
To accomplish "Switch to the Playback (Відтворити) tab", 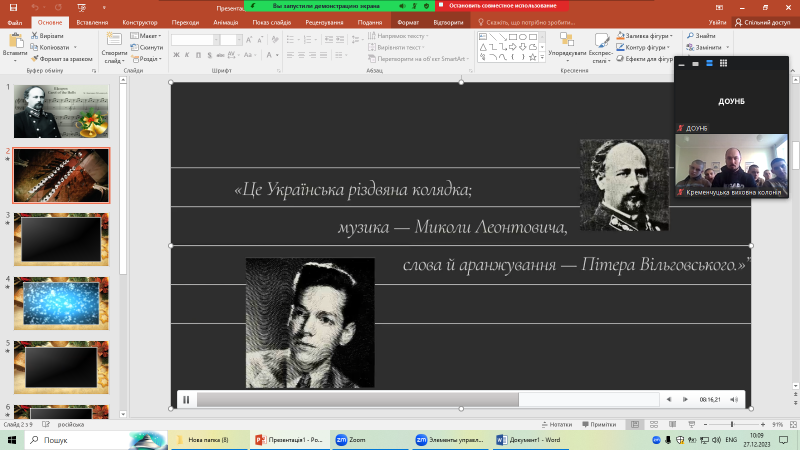I will click(x=448, y=22).
